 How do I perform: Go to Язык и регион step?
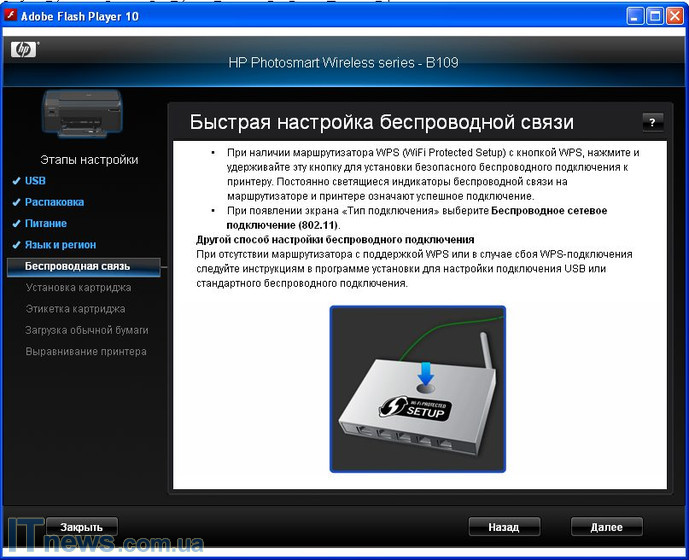[60, 245]
